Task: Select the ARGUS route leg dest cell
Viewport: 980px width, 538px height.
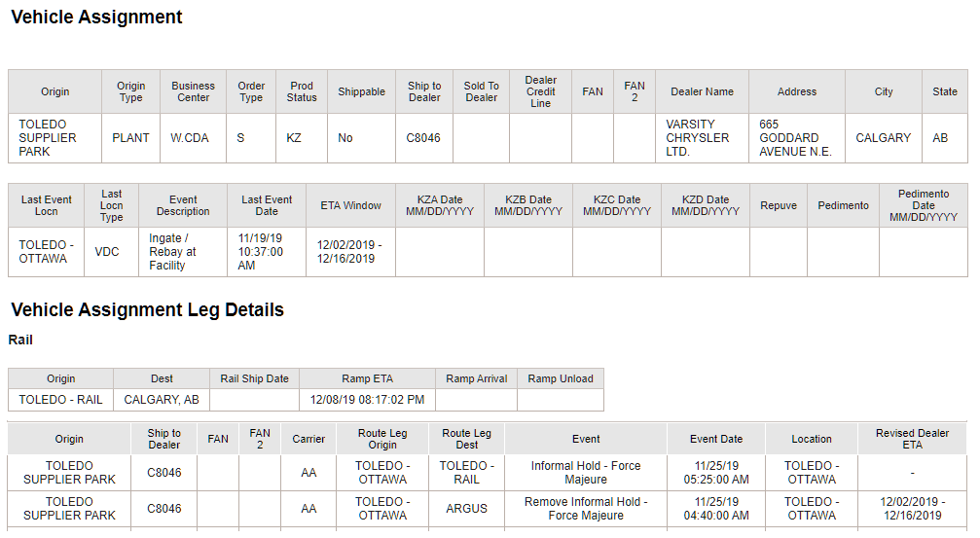Action: click(466, 509)
